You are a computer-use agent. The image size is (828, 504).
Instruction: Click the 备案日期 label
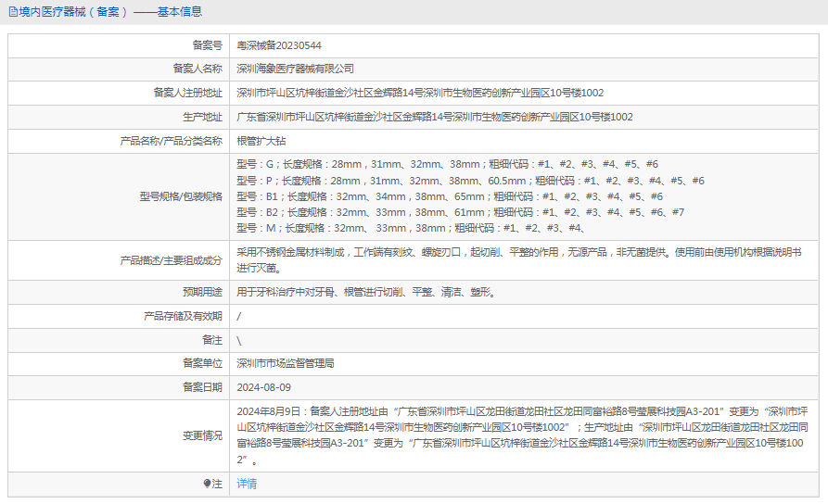(202, 387)
